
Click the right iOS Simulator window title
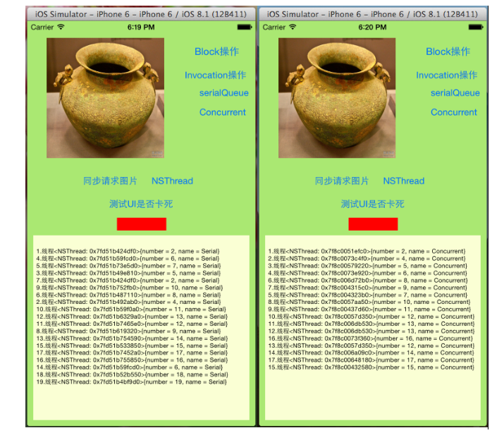pos(372,14)
